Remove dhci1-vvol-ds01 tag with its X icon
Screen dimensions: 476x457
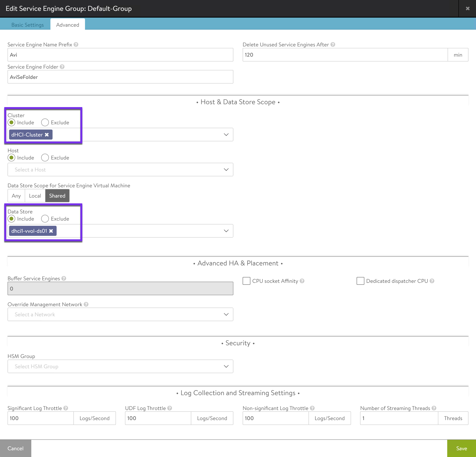(x=51, y=231)
